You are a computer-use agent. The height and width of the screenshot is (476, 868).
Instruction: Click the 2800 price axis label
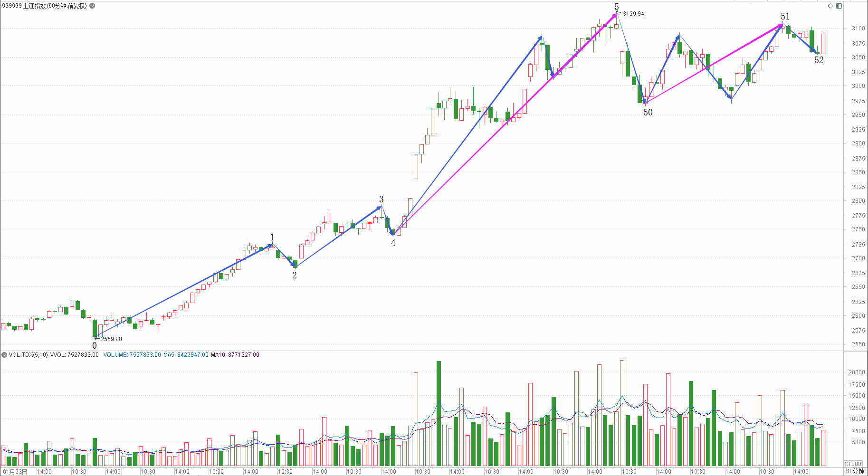(x=858, y=201)
